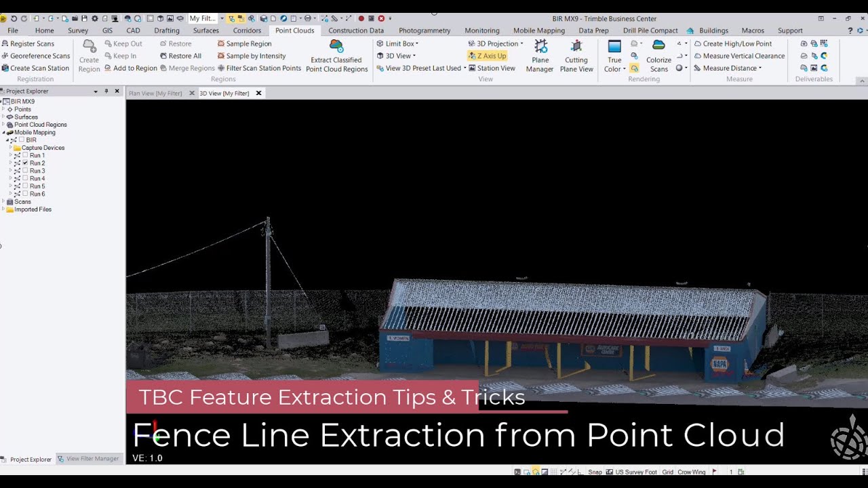Click the help question mark icon
Image resolution: width=868 pixels, height=488 pixels.
pos(850,30)
